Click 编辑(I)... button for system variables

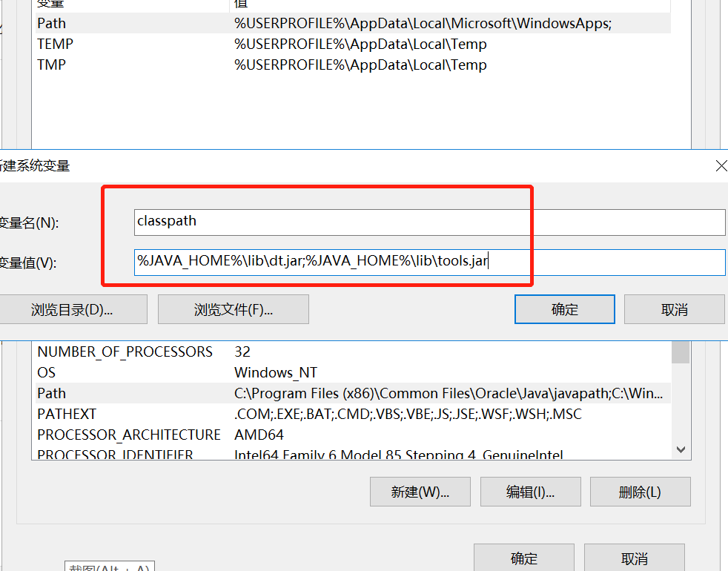pyautogui.click(x=530, y=492)
